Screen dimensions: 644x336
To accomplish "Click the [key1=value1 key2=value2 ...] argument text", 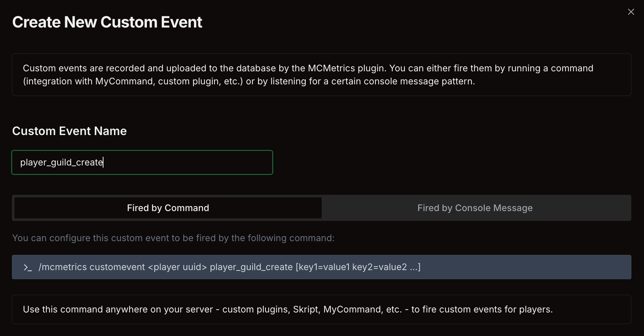I will (x=358, y=267).
